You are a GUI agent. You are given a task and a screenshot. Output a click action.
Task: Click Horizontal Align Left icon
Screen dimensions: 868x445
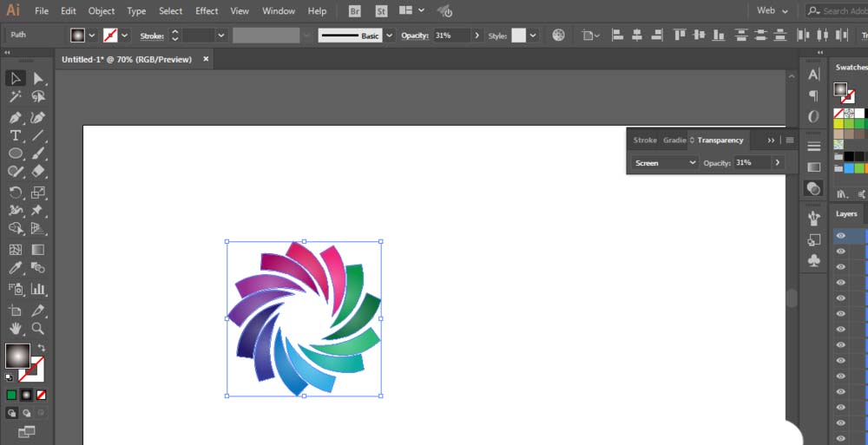(x=617, y=36)
